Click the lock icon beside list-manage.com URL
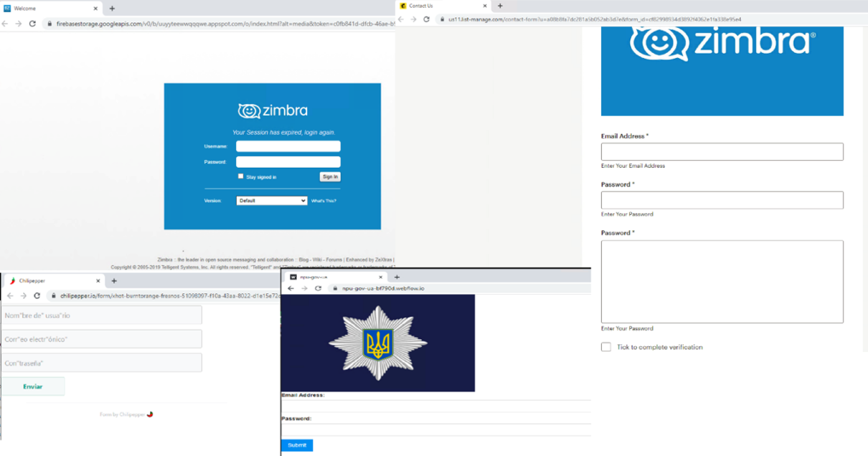 coord(442,19)
